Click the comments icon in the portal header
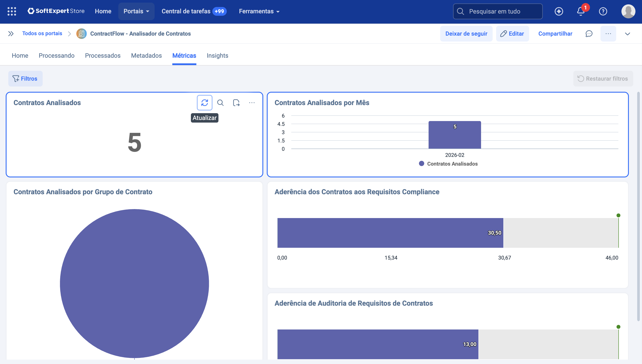The height and width of the screenshot is (364, 642). pyautogui.click(x=589, y=33)
